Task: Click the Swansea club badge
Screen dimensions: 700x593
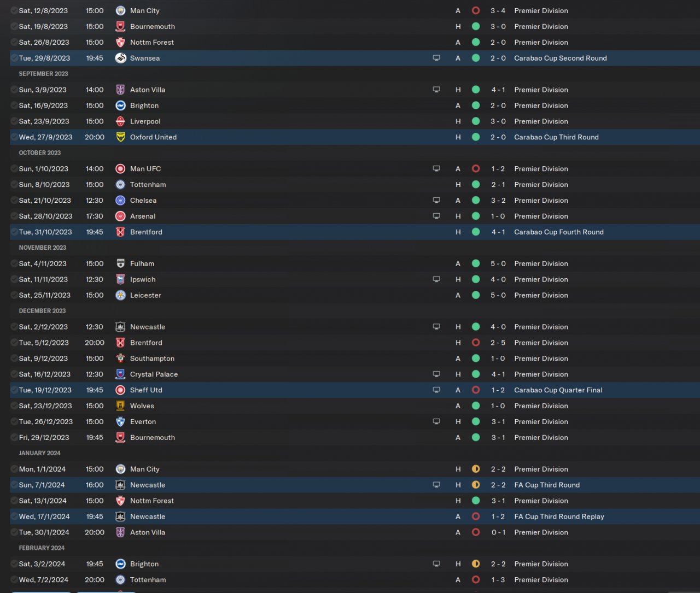Action: (x=121, y=58)
